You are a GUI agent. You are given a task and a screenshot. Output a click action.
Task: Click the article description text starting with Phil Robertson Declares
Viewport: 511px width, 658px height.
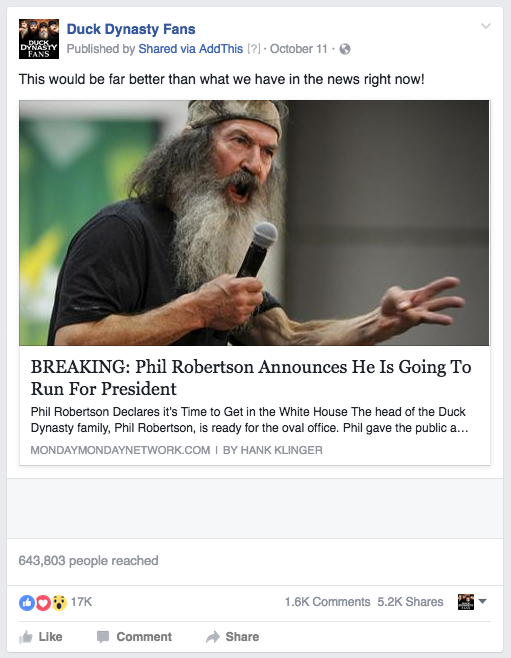click(x=249, y=420)
